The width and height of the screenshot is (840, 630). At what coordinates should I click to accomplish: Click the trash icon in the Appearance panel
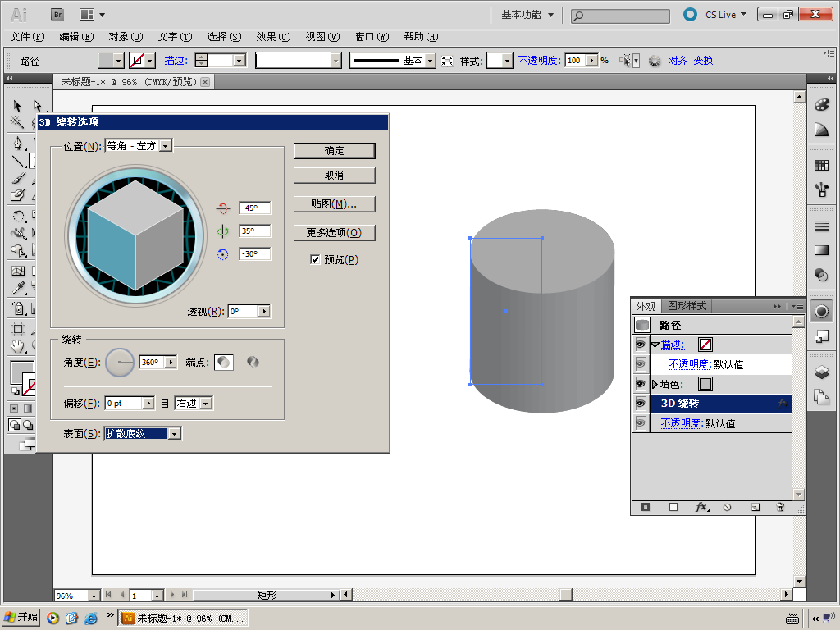click(x=780, y=508)
